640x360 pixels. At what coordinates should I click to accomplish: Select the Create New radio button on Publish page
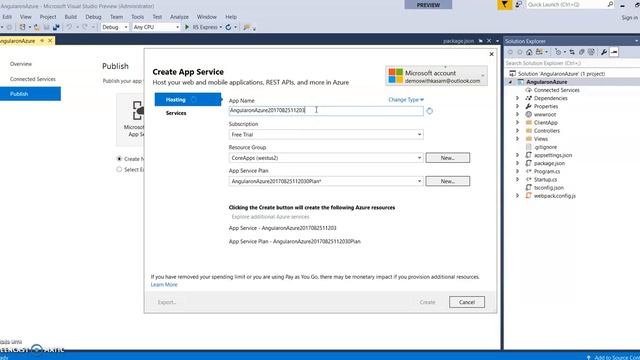(119, 159)
